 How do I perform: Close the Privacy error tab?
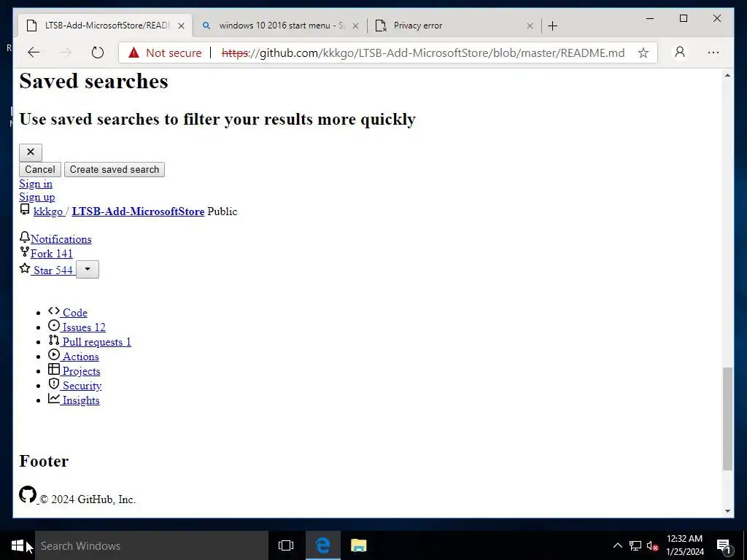pyautogui.click(x=530, y=26)
